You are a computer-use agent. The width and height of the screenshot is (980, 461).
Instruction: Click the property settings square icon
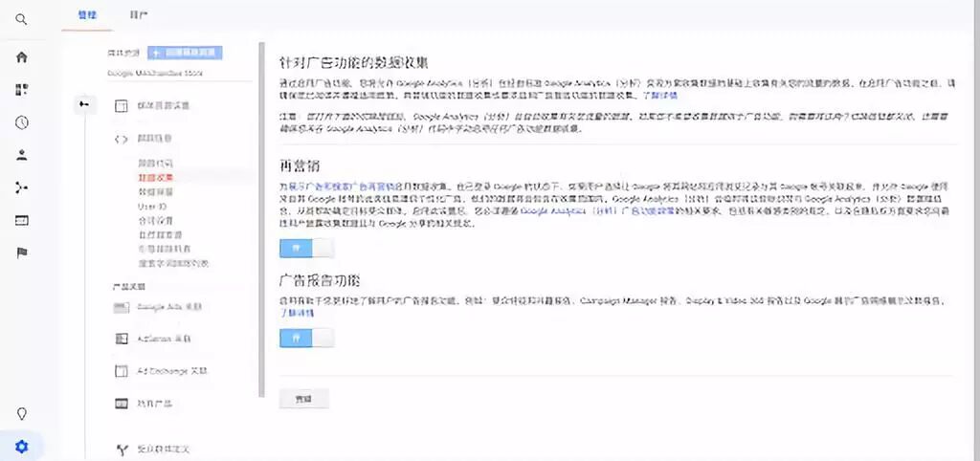[x=122, y=106]
